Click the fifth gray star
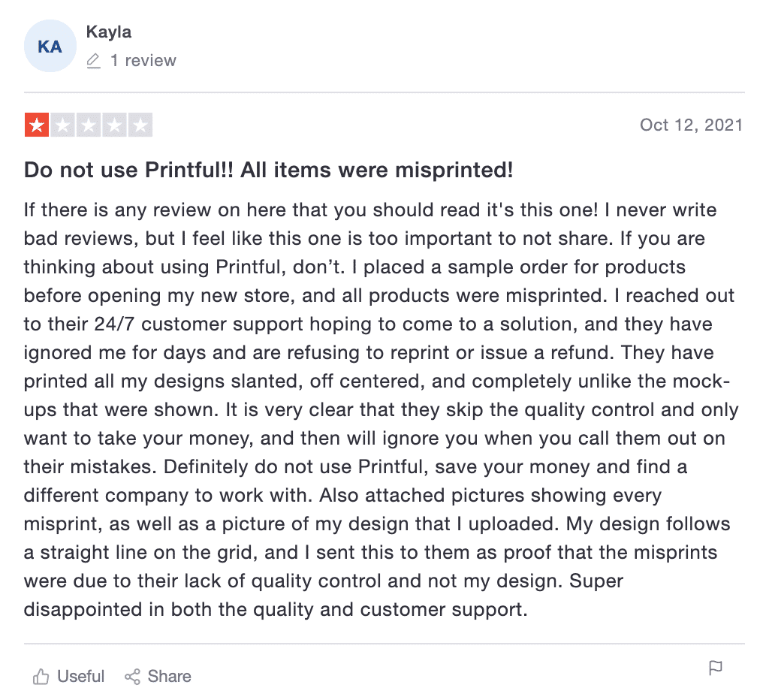The width and height of the screenshot is (766, 700). tap(140, 125)
